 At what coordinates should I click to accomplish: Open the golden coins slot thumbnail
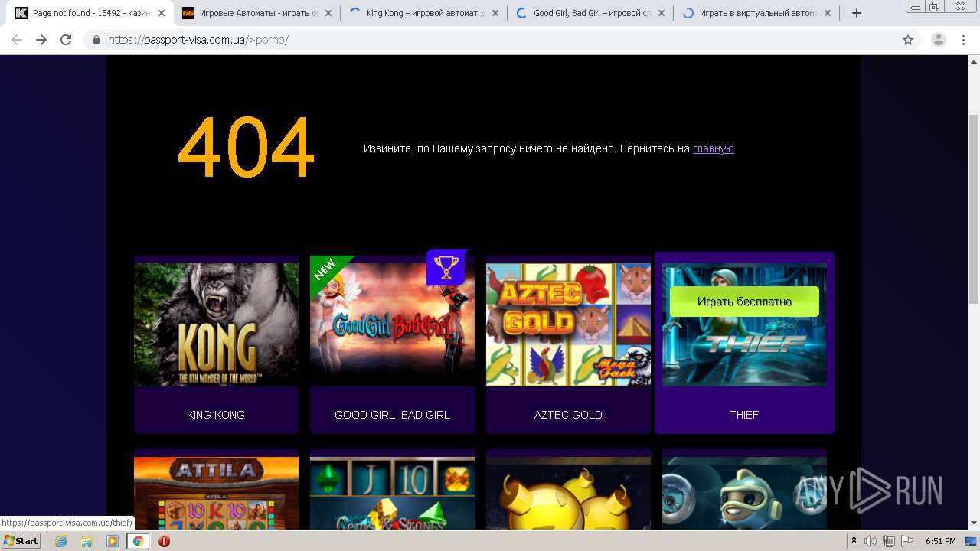tap(568, 493)
